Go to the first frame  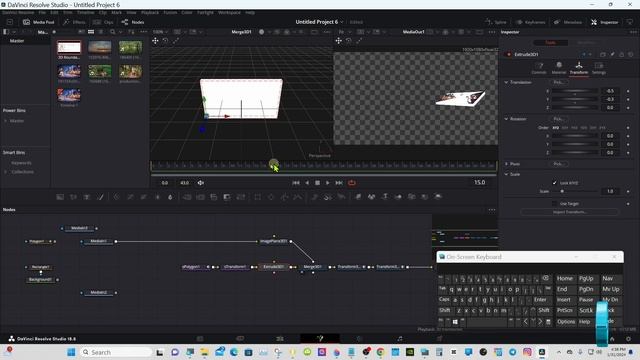coord(296,183)
